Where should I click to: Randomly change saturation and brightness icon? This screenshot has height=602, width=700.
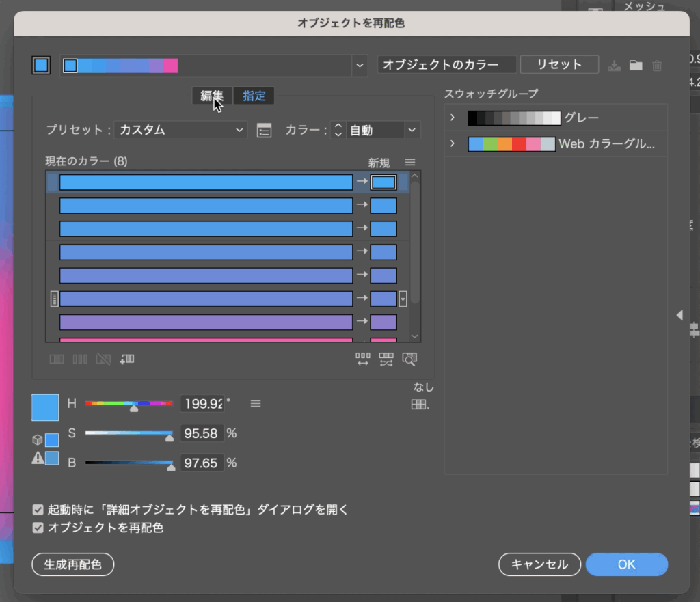pos(386,359)
